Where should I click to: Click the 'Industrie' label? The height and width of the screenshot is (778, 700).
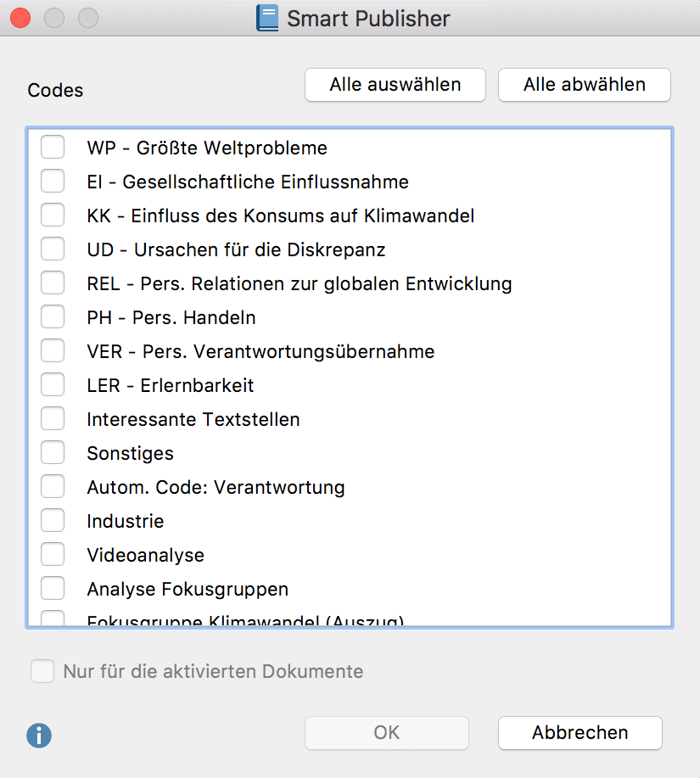coord(125,522)
